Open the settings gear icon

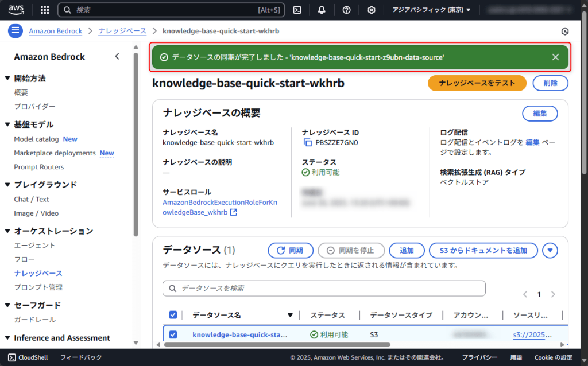pyautogui.click(x=372, y=10)
